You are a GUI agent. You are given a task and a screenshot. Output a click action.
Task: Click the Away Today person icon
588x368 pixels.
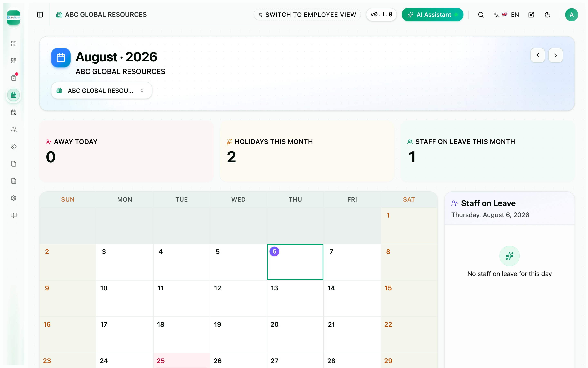[49, 142]
